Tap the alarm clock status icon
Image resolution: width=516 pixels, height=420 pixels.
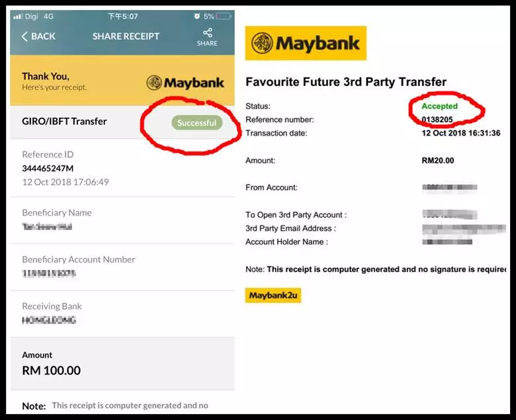coord(196,16)
